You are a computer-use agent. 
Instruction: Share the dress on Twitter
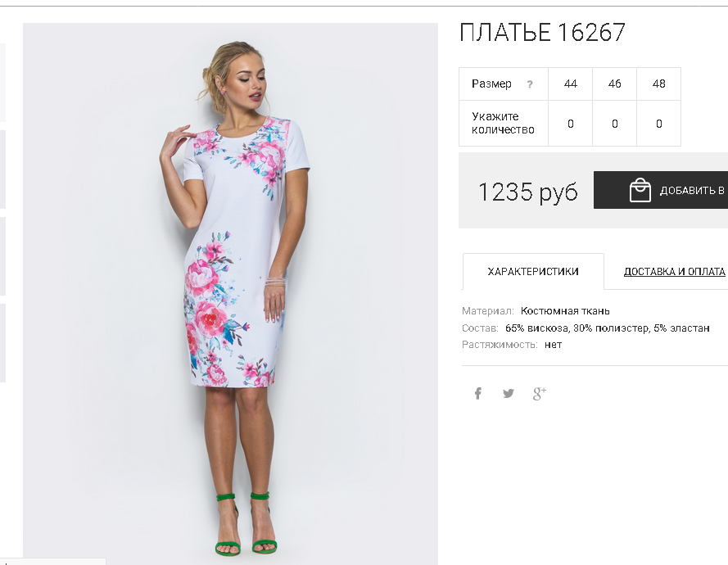pos(509,394)
